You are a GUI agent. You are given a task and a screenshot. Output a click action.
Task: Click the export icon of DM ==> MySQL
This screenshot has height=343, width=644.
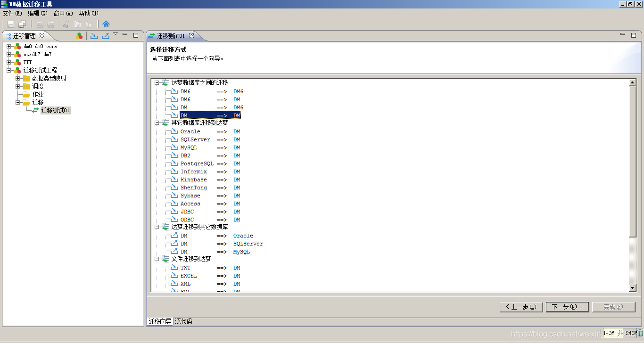pos(174,252)
